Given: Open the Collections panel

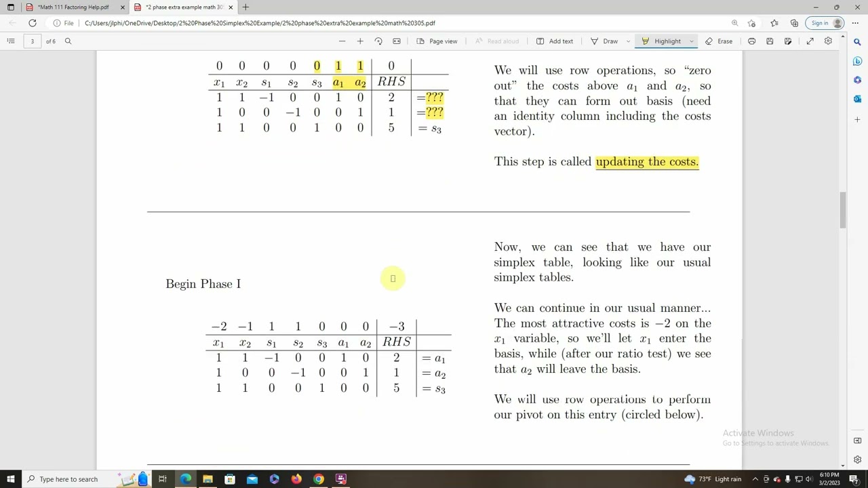Looking at the screenshot, I should point(794,23).
